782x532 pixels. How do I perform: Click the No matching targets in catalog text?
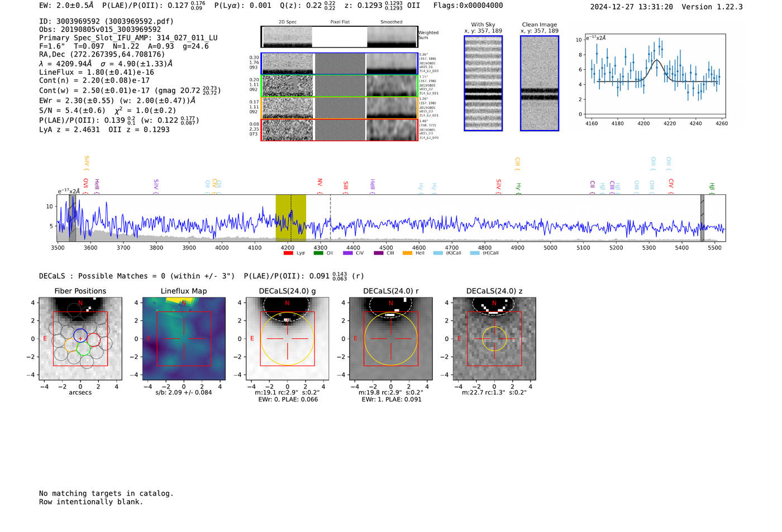tap(106, 493)
